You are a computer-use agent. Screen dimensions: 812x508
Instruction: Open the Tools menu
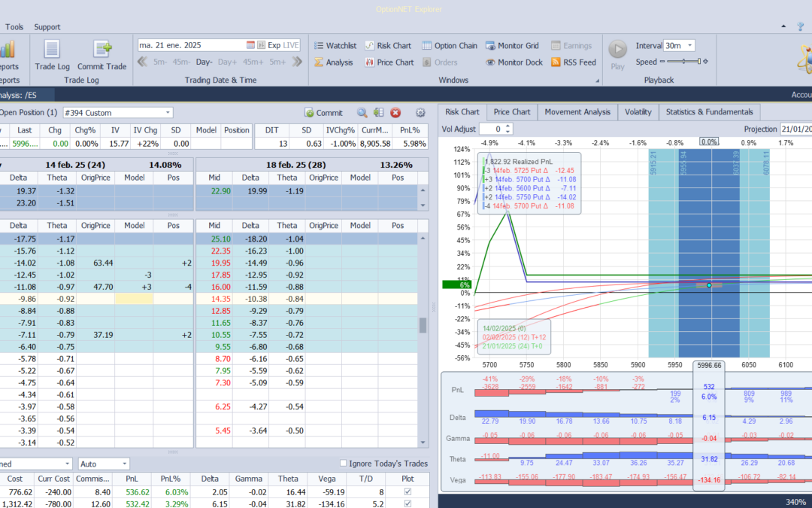point(14,26)
